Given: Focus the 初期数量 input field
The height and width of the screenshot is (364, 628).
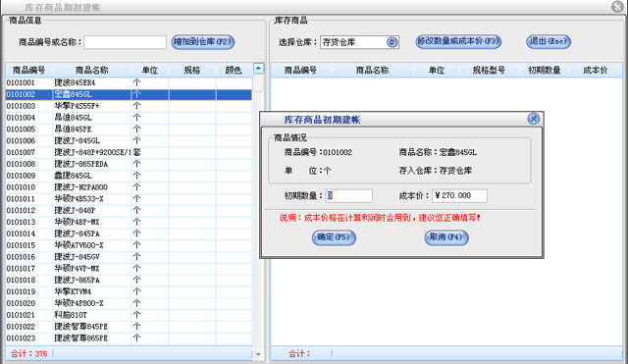Looking at the screenshot, I should click(349, 196).
